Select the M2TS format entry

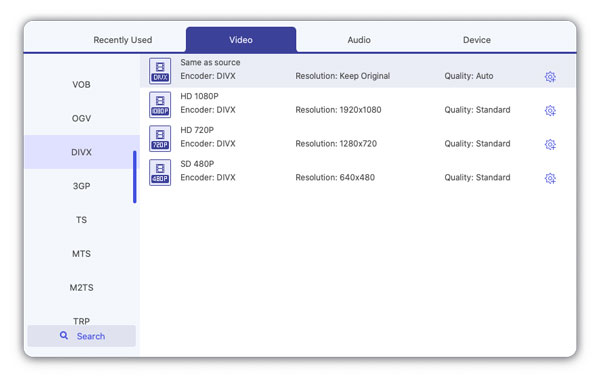point(82,287)
